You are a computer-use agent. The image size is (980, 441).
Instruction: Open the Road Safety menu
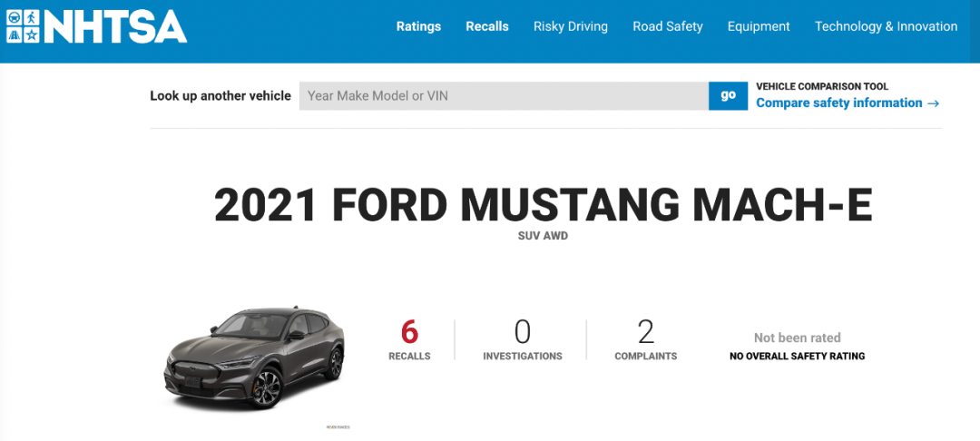[x=668, y=27]
